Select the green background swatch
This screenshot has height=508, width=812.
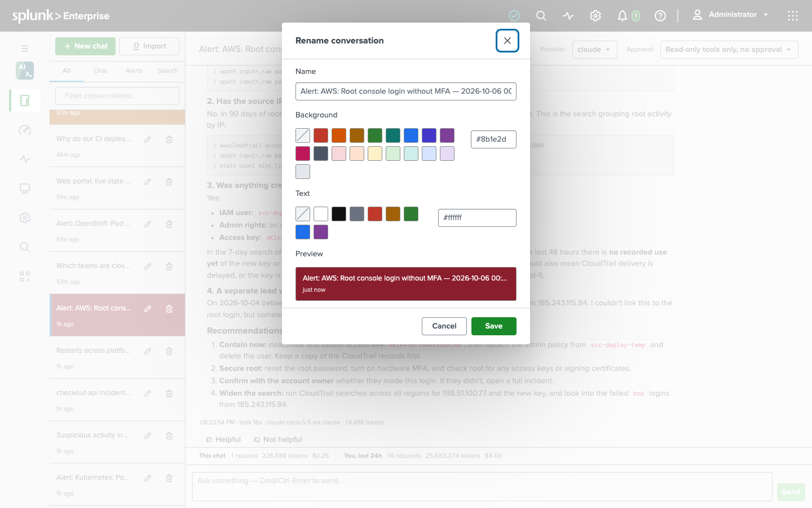(375, 135)
